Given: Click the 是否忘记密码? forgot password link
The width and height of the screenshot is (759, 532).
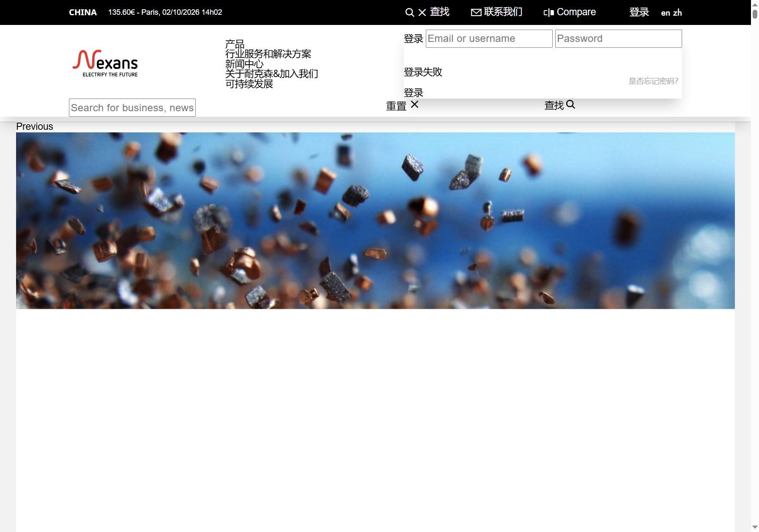Looking at the screenshot, I should 653,81.
